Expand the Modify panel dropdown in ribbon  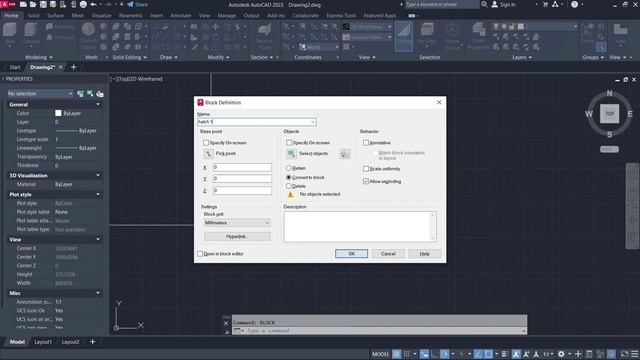(x=218, y=58)
